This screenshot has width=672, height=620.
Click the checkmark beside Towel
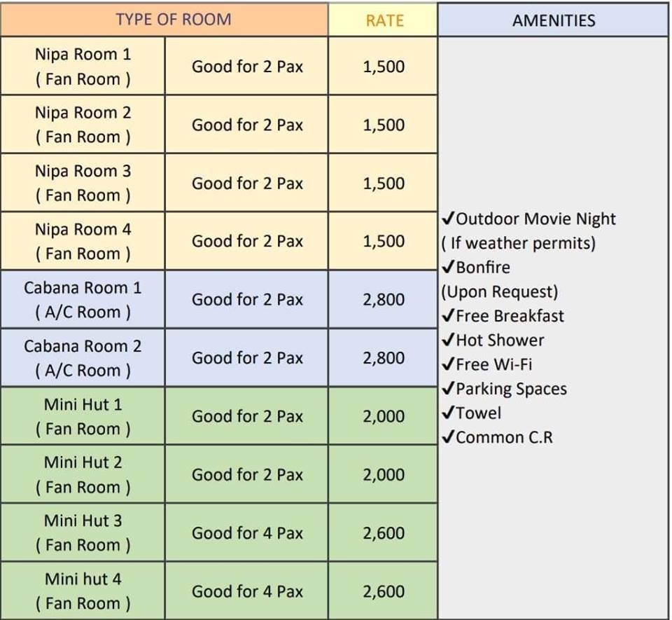449,413
